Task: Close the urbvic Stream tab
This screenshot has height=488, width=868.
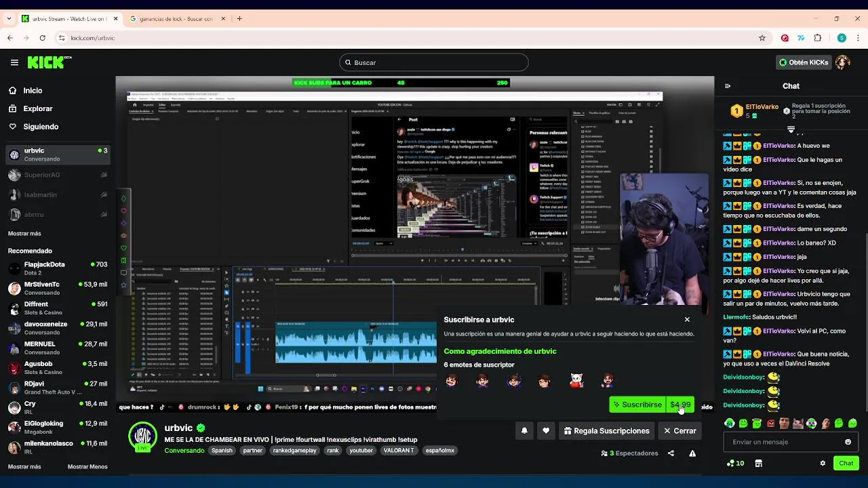Action: 116,19
